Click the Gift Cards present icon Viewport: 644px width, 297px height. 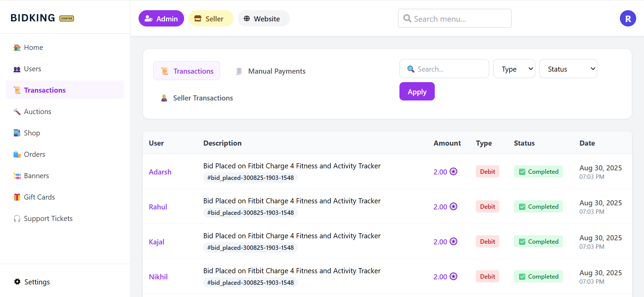click(17, 197)
